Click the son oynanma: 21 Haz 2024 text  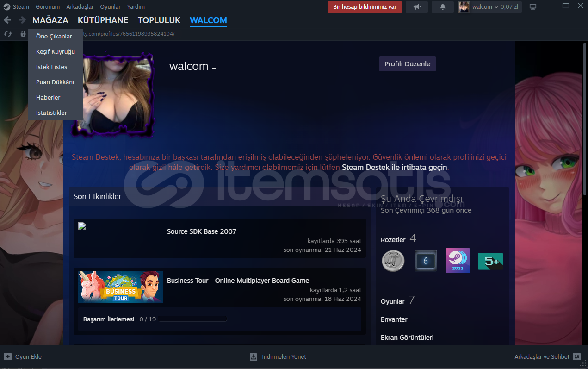(322, 250)
